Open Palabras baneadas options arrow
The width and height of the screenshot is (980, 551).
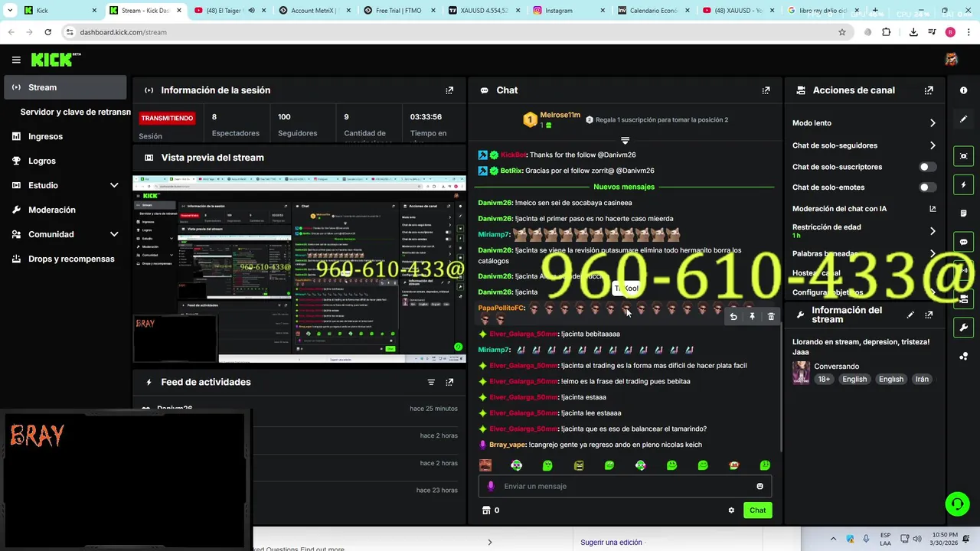(933, 253)
